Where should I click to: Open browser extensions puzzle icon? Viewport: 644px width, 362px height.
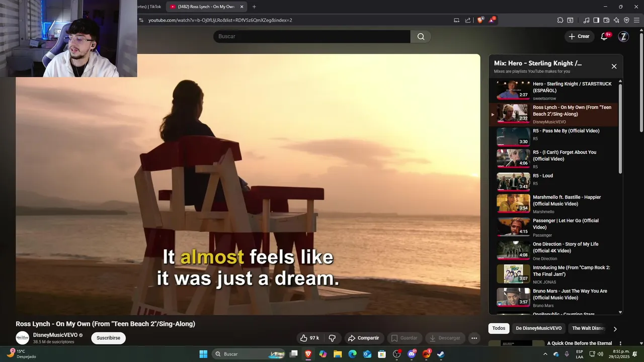pos(560,20)
